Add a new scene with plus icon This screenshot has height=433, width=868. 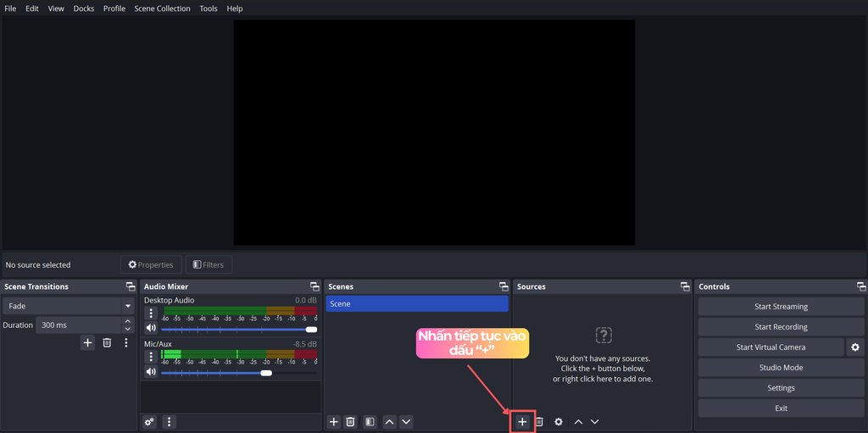[334, 421]
